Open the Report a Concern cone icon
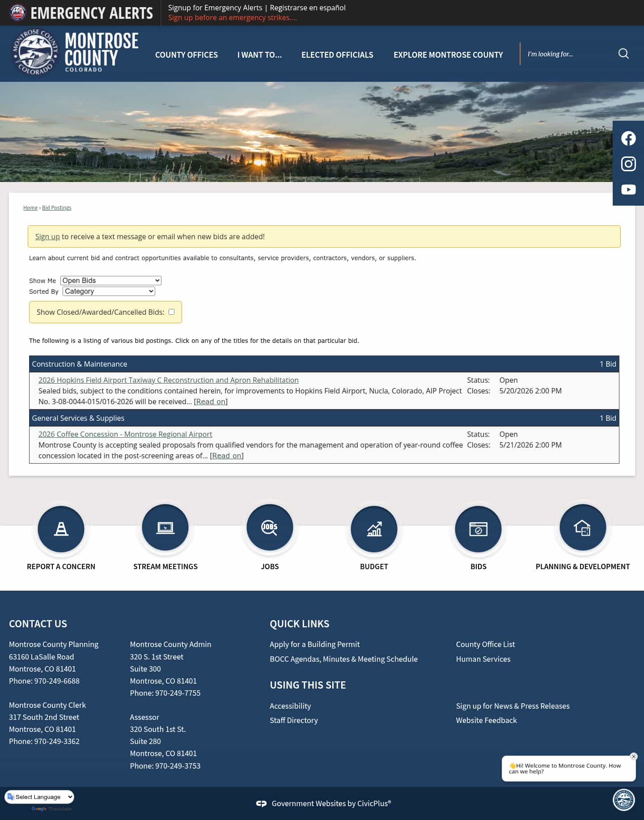The height and width of the screenshot is (820, 644). (61, 529)
